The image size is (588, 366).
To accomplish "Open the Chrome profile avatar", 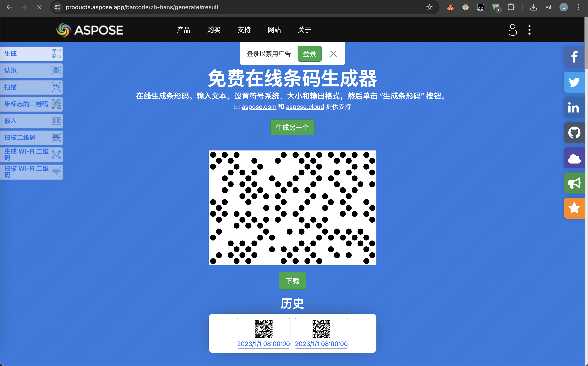I will (564, 7).
